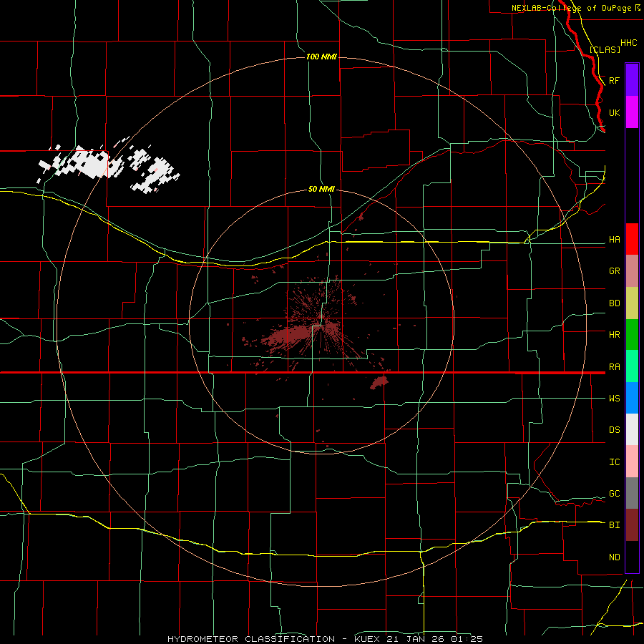The image size is (644, 644).
Task: Select the GC gray legend swatch
Action: click(x=632, y=493)
